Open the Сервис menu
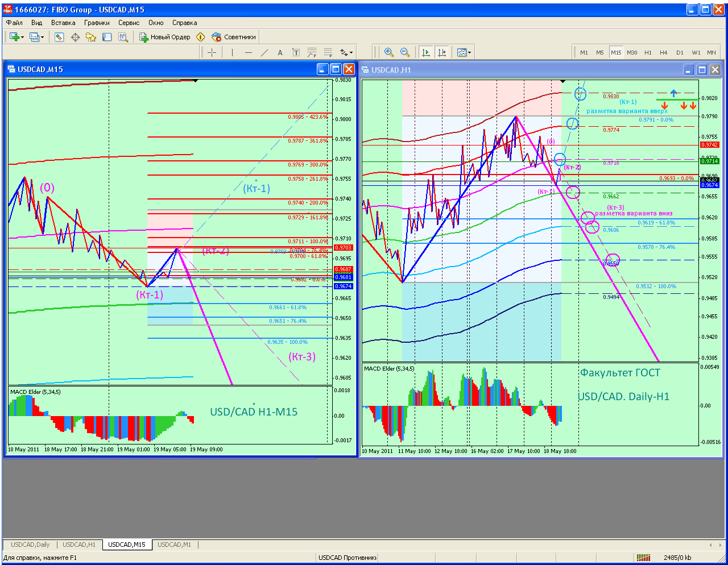 [129, 23]
